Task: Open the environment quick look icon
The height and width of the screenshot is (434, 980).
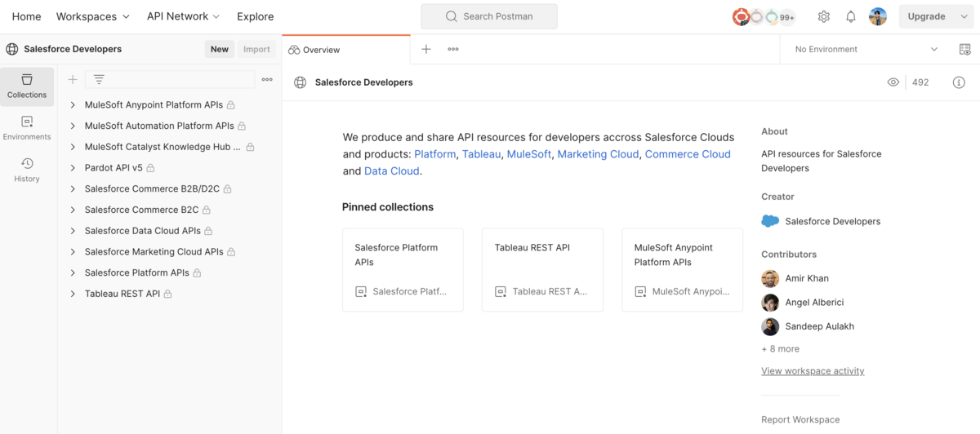Action: (964, 49)
